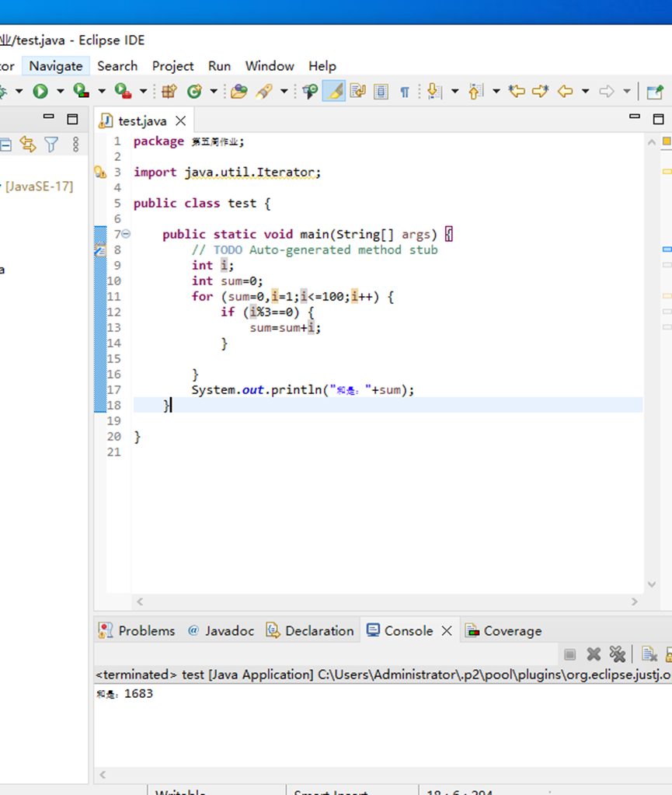Click the Coverage launch icon in toolbar
672x795 pixels.
(x=81, y=92)
